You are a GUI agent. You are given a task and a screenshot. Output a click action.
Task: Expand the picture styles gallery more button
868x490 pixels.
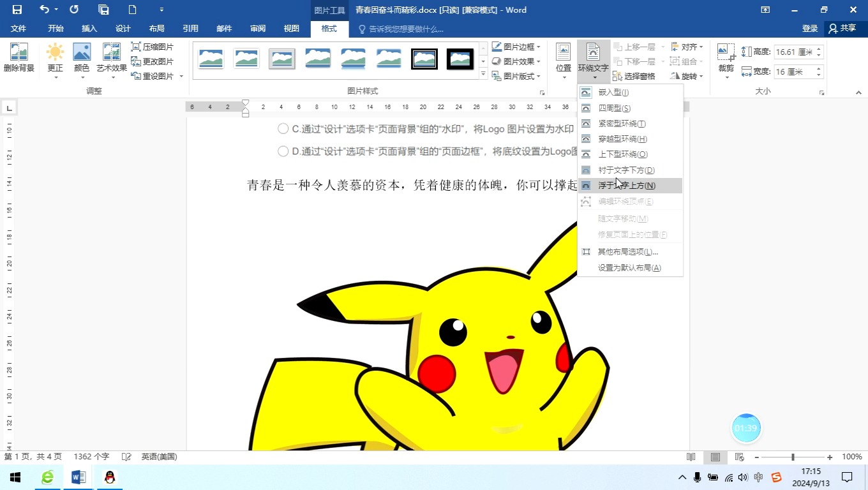pos(483,75)
